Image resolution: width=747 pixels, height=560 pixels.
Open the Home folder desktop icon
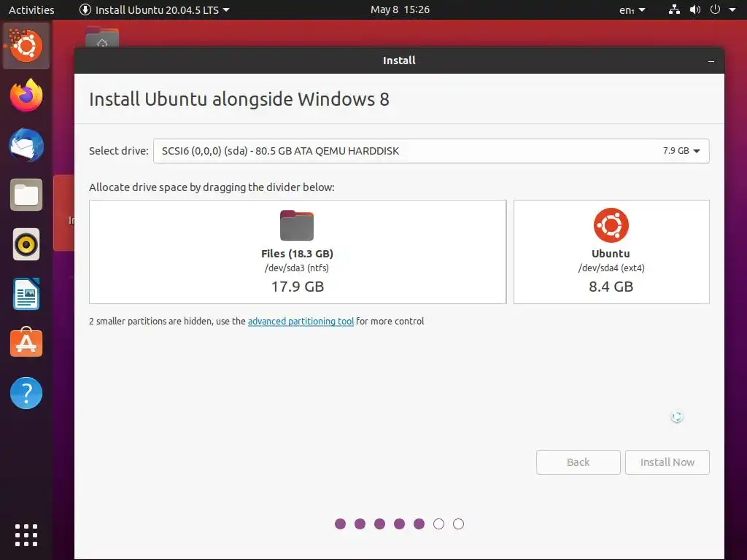point(102,37)
